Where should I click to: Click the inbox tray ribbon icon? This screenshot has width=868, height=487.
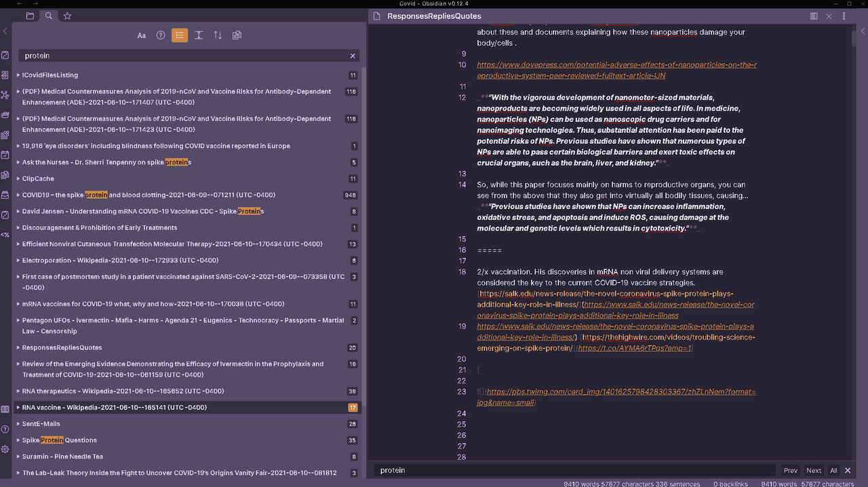[x=5, y=195]
